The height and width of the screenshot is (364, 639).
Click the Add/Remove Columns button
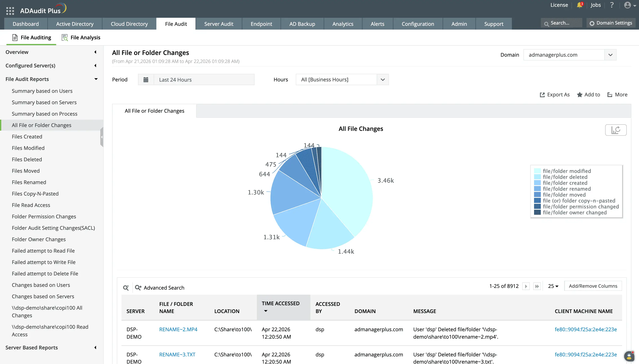click(x=593, y=286)
